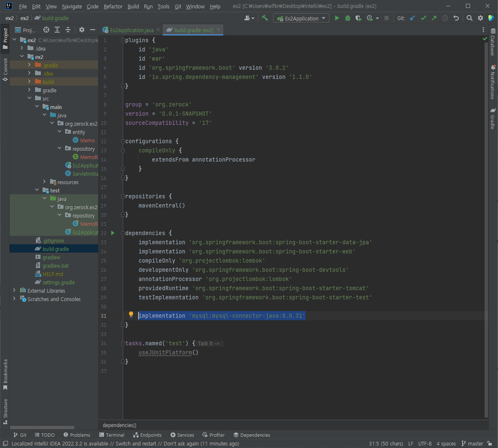Toggle tool window quick access icon bottom-left

coord(5,443)
